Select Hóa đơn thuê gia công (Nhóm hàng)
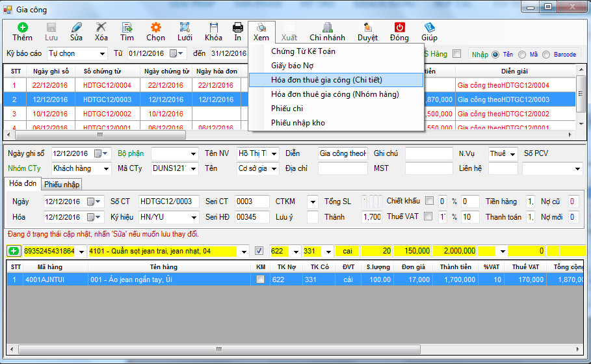This screenshot has height=364, width=591. [335, 94]
